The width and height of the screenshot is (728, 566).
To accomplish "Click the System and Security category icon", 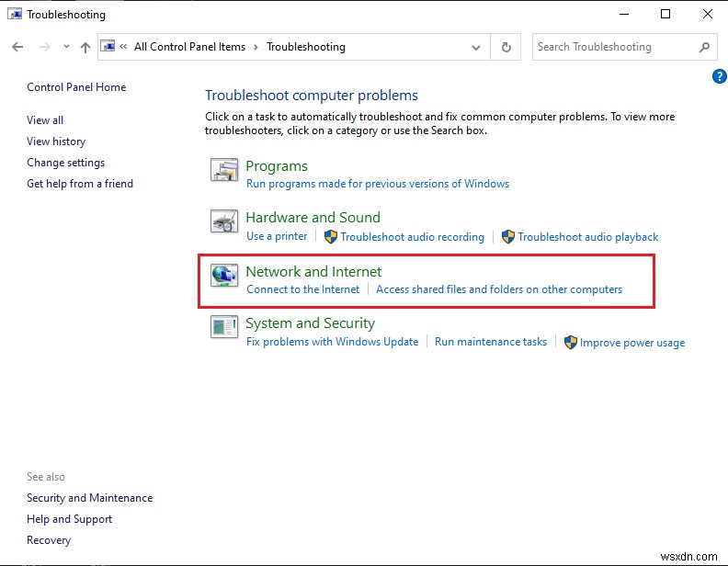I will [x=224, y=326].
